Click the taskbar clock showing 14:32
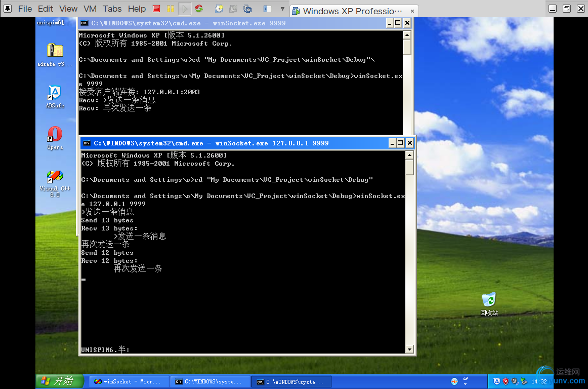This screenshot has width=588, height=389. click(x=539, y=381)
